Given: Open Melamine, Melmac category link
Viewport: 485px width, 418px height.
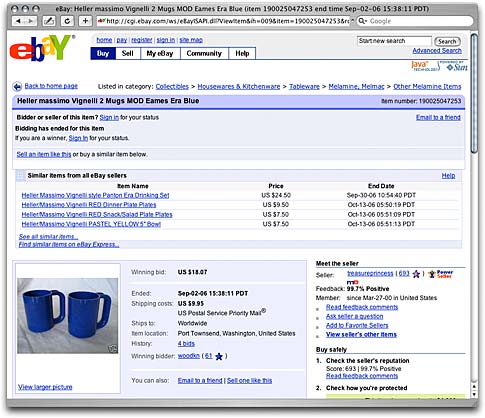Looking at the screenshot, I should pyautogui.click(x=356, y=87).
